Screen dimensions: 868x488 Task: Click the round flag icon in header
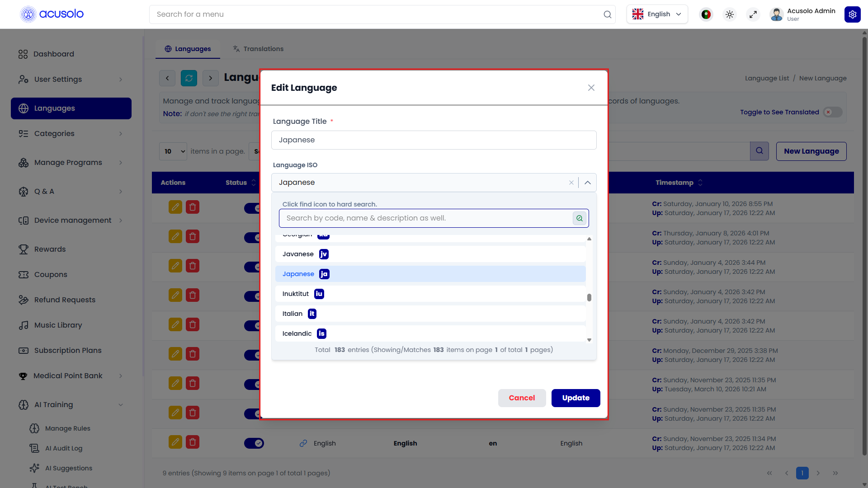click(706, 14)
